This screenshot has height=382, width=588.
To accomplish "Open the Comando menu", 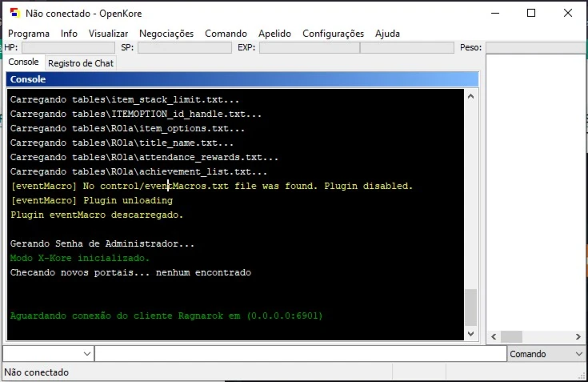I will pyautogui.click(x=226, y=34).
